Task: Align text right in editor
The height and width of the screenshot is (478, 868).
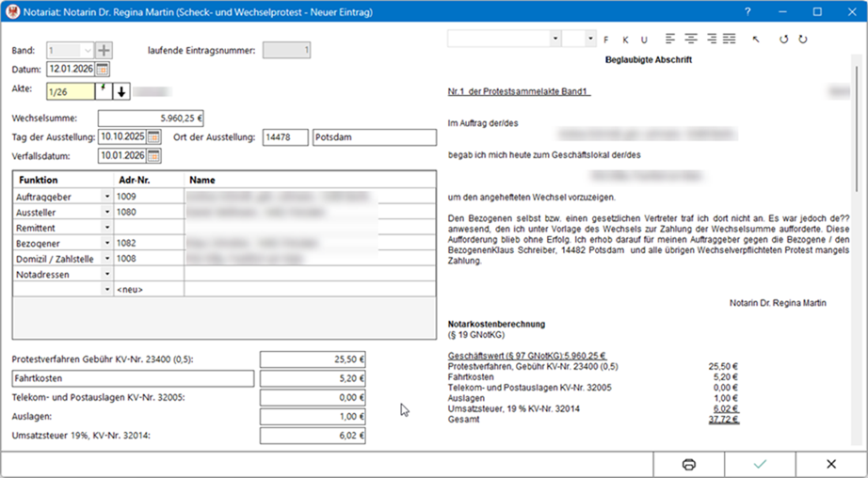Action: tap(711, 39)
